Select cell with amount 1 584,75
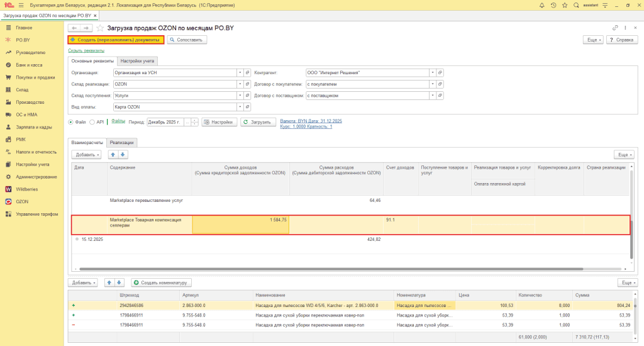 coord(241,225)
